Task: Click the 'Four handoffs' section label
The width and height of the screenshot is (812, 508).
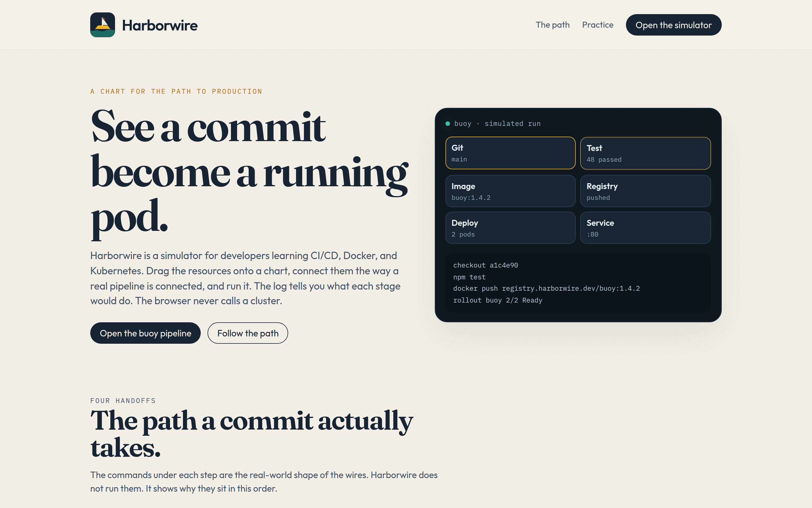Action: [123, 400]
